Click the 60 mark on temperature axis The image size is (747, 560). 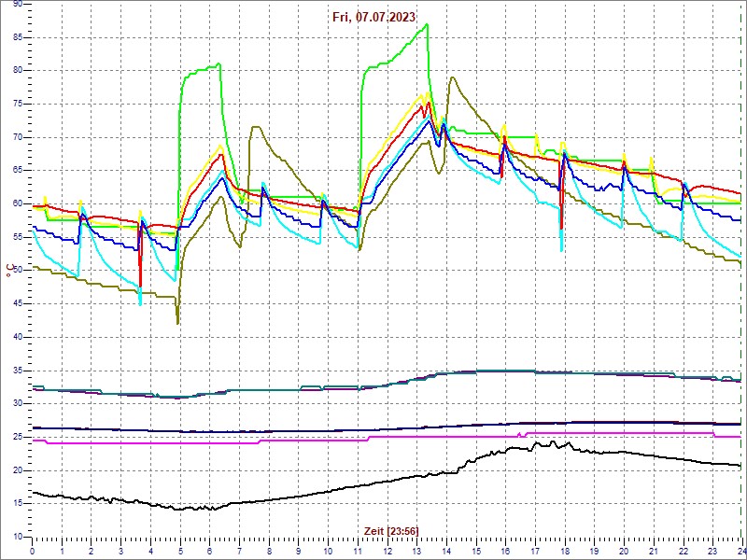17,203
